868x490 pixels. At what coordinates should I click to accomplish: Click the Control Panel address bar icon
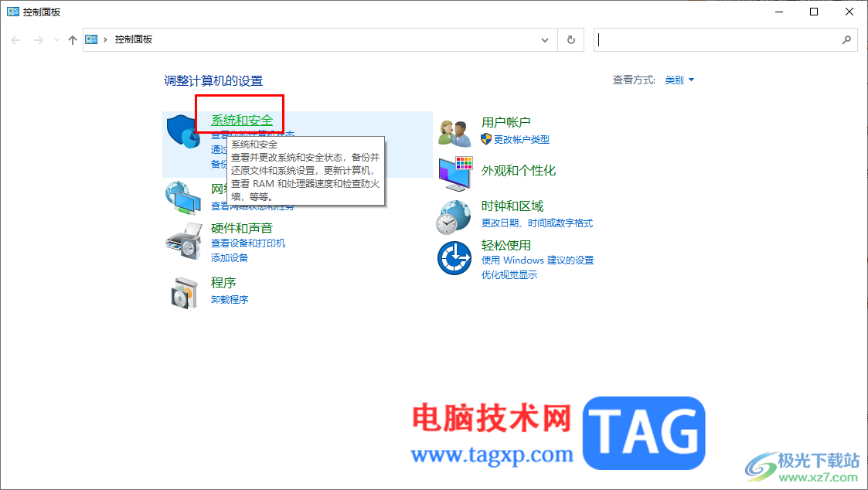91,39
